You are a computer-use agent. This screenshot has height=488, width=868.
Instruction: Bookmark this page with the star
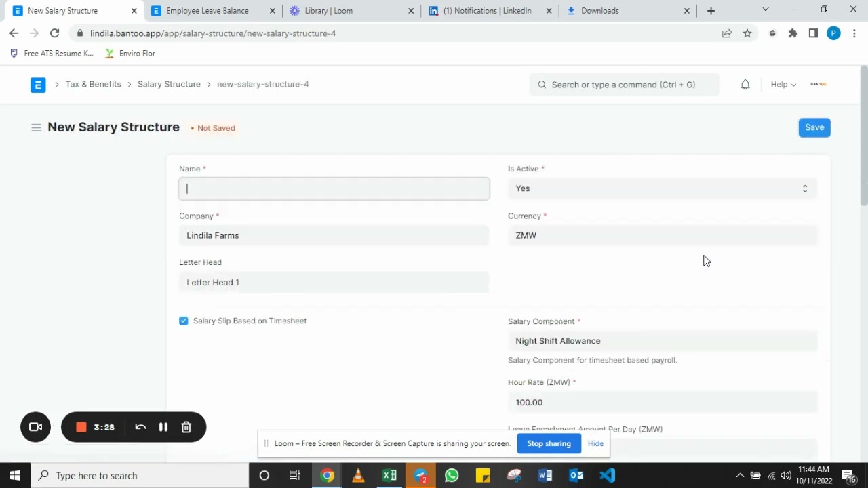747,33
